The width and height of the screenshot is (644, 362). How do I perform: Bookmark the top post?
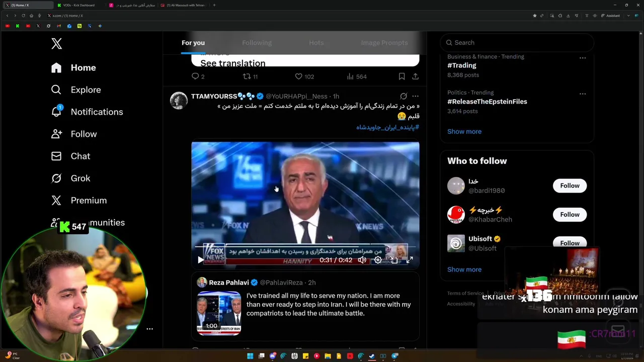401,76
